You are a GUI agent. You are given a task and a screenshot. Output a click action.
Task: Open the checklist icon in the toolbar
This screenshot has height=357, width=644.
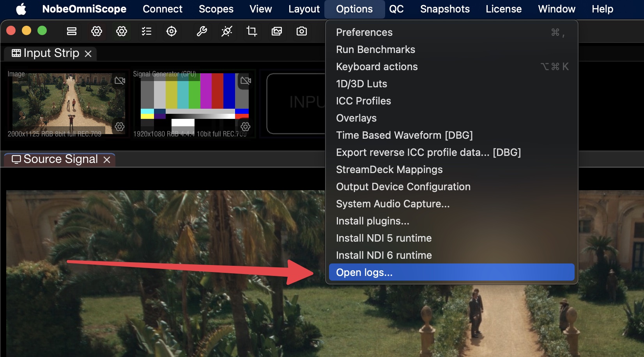click(x=147, y=31)
